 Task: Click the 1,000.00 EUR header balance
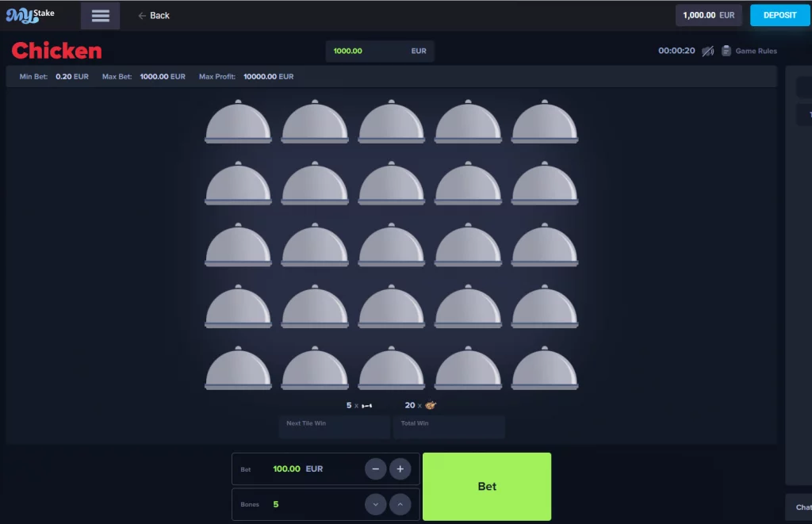click(708, 15)
